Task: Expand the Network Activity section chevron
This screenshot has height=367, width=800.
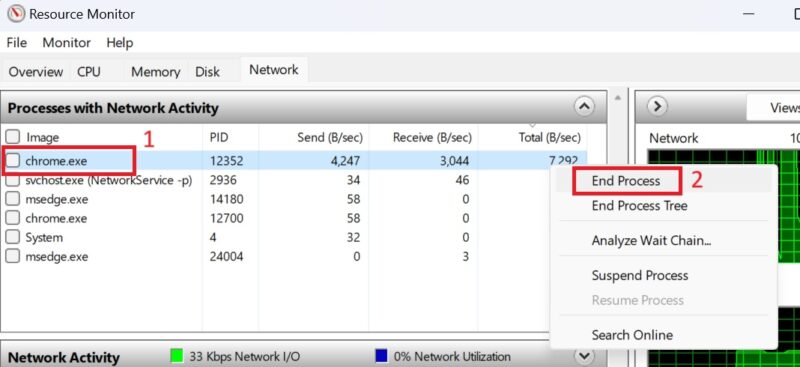Action: coord(584,355)
